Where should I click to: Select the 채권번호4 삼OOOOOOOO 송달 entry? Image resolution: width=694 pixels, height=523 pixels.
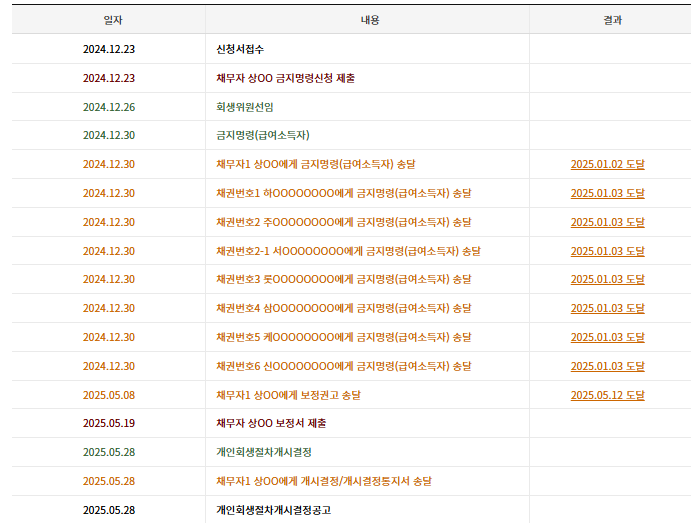click(x=343, y=308)
